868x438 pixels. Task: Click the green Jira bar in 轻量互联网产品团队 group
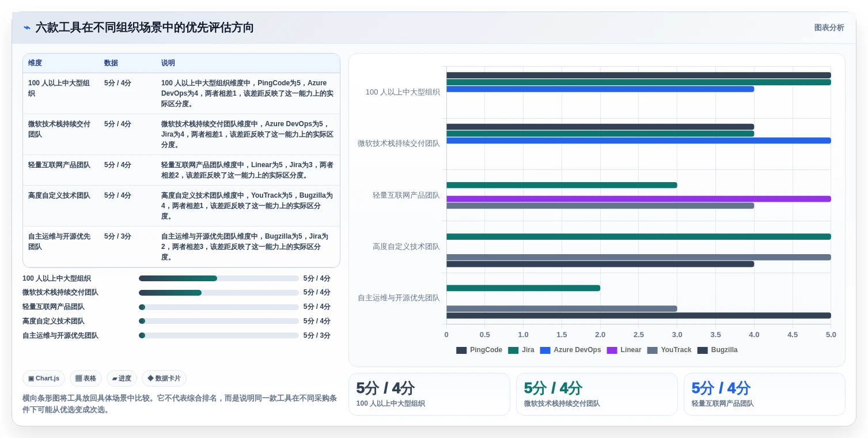(562, 185)
